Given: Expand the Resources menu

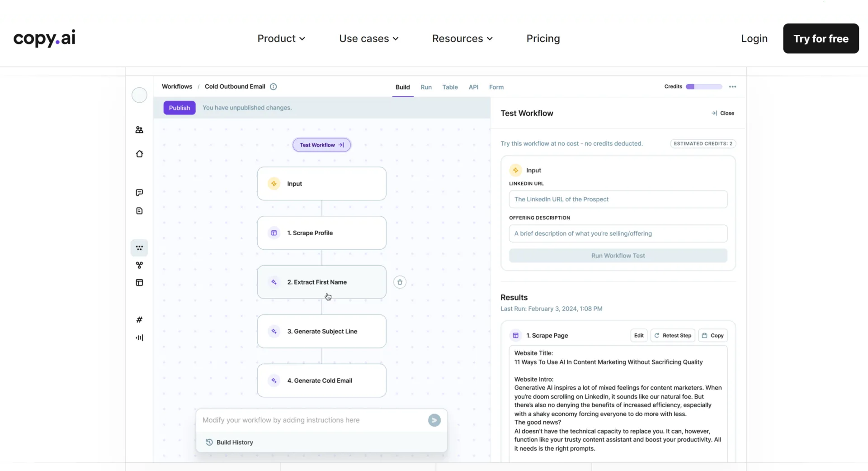Looking at the screenshot, I should (462, 38).
